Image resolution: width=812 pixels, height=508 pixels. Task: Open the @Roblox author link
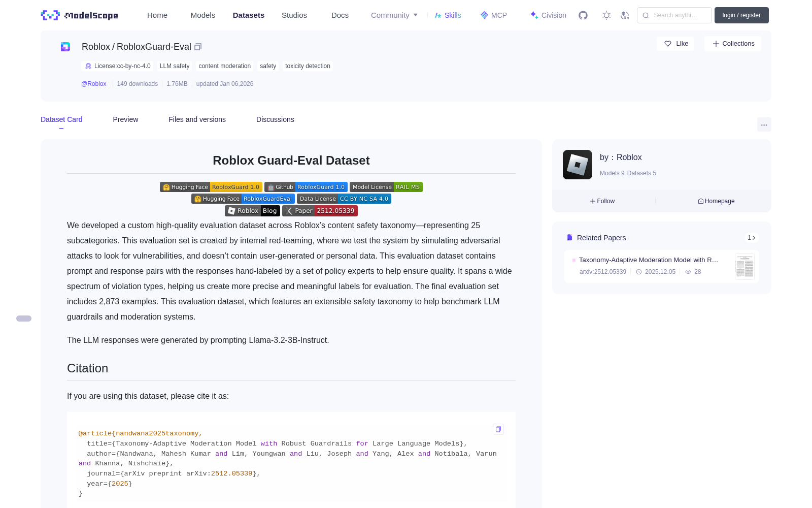[94, 84]
